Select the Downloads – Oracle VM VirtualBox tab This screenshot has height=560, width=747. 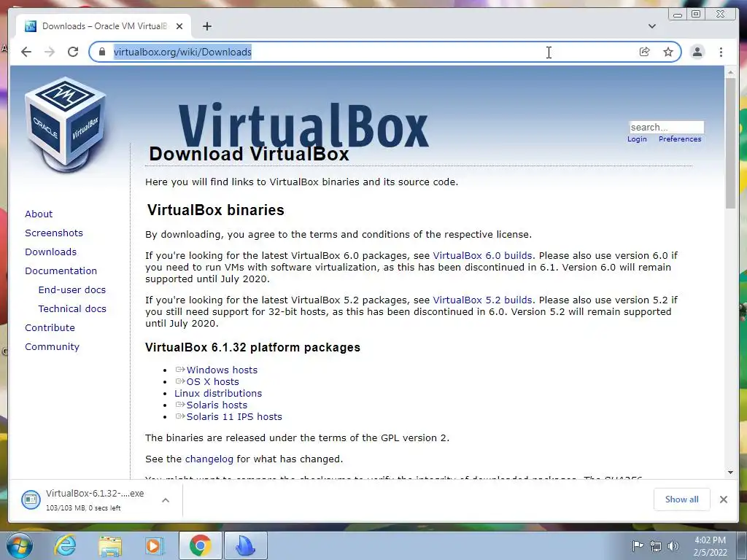[x=103, y=26]
